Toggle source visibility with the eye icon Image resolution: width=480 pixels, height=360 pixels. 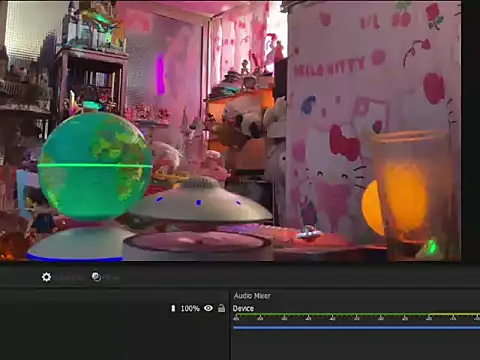(x=209, y=308)
